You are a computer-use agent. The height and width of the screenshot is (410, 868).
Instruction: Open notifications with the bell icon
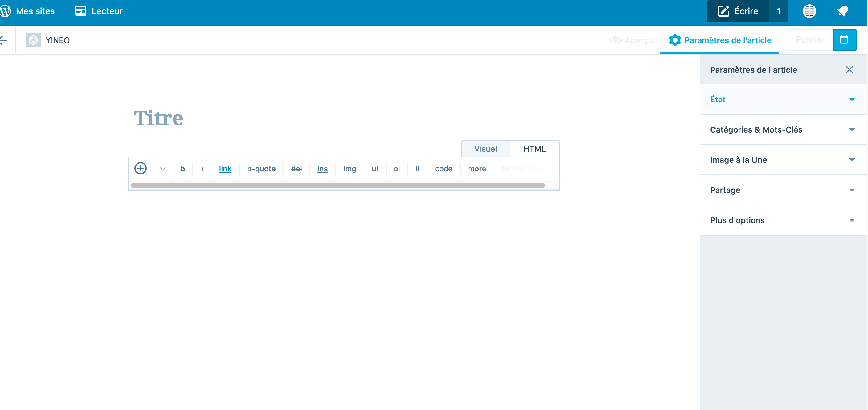click(x=843, y=11)
